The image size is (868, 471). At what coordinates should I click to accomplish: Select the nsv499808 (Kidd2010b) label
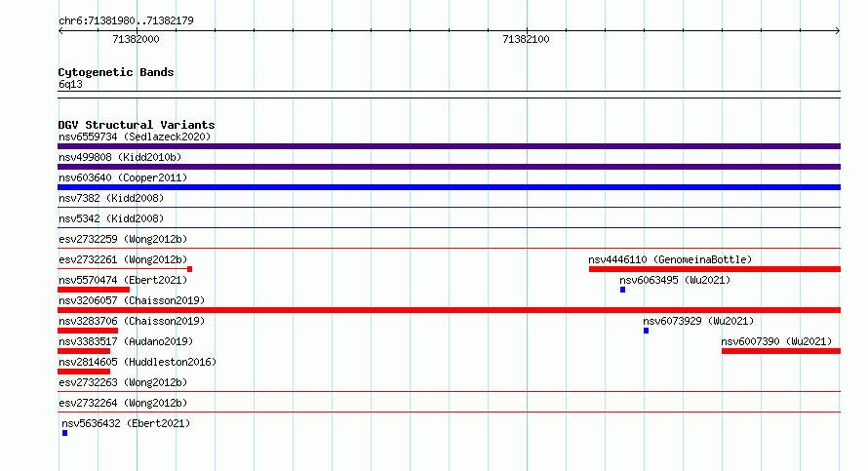pyautogui.click(x=120, y=157)
